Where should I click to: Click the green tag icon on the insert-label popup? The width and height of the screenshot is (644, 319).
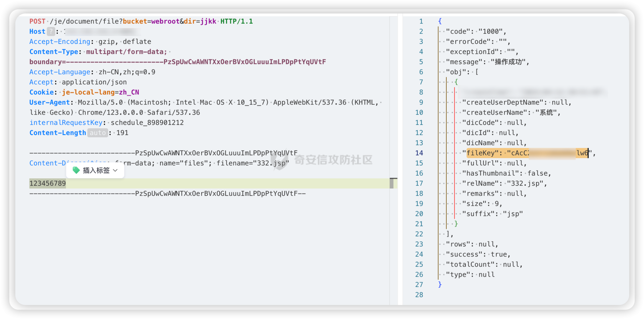click(x=76, y=170)
